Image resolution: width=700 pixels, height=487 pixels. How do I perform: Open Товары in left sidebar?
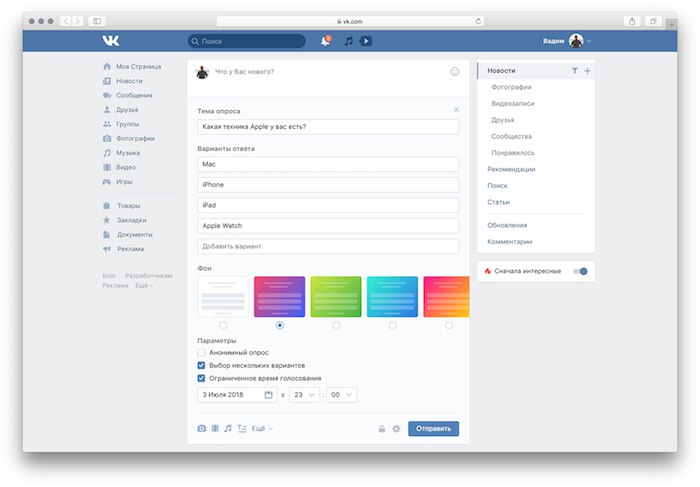coord(121,206)
